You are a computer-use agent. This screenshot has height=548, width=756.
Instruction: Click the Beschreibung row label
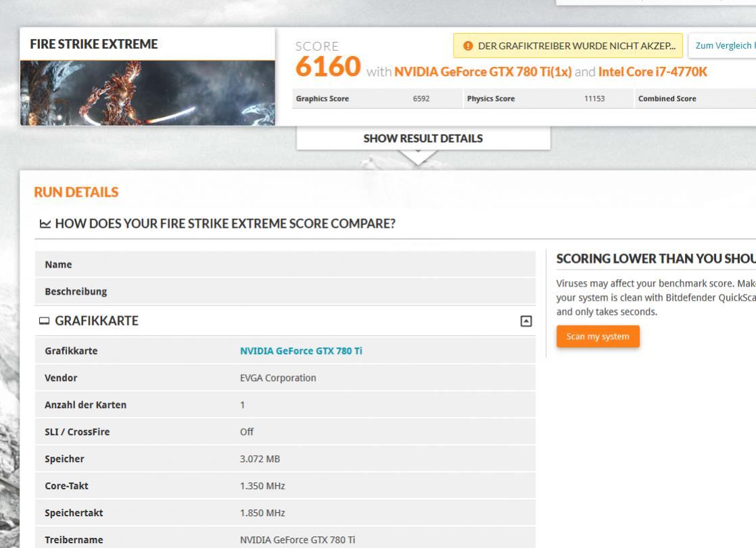point(76,292)
